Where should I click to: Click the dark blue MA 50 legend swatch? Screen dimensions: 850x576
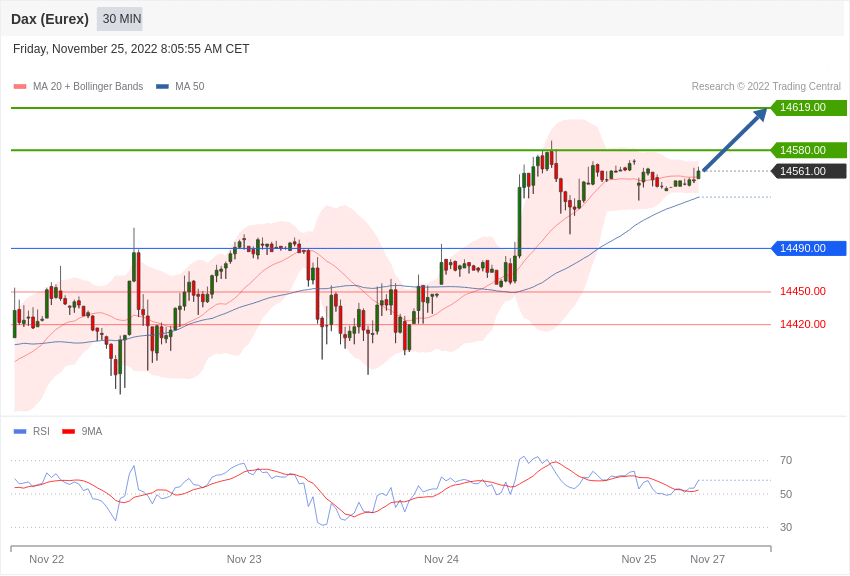coord(162,86)
